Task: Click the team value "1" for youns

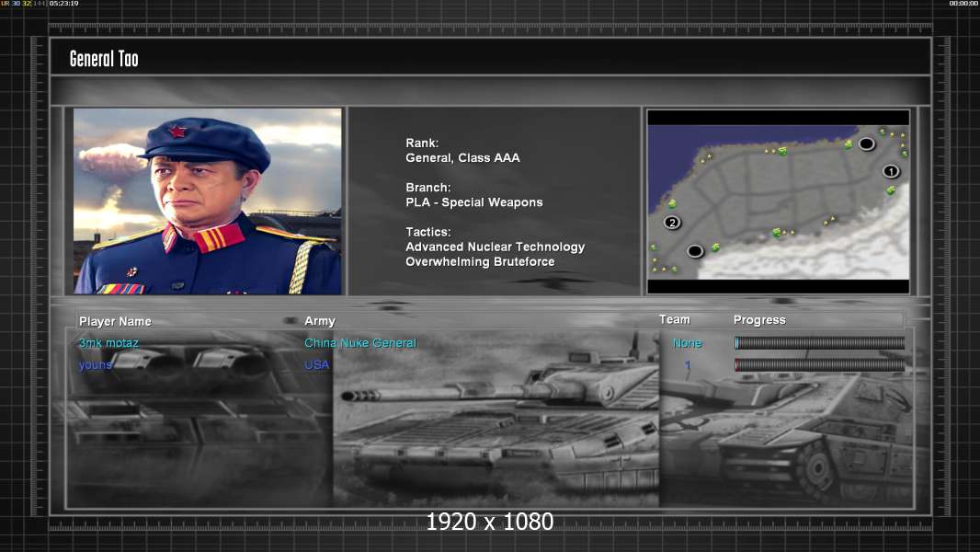Action: point(688,365)
